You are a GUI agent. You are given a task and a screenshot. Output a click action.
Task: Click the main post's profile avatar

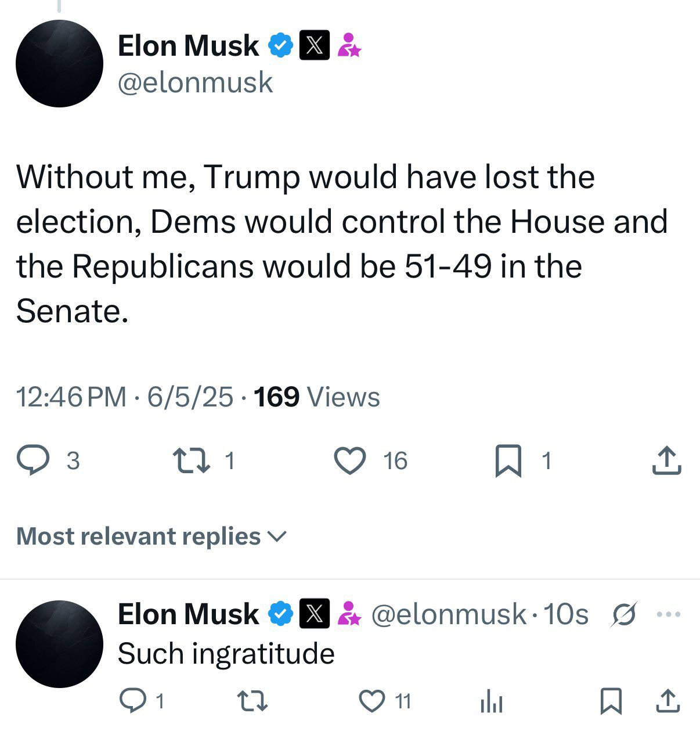(x=59, y=63)
